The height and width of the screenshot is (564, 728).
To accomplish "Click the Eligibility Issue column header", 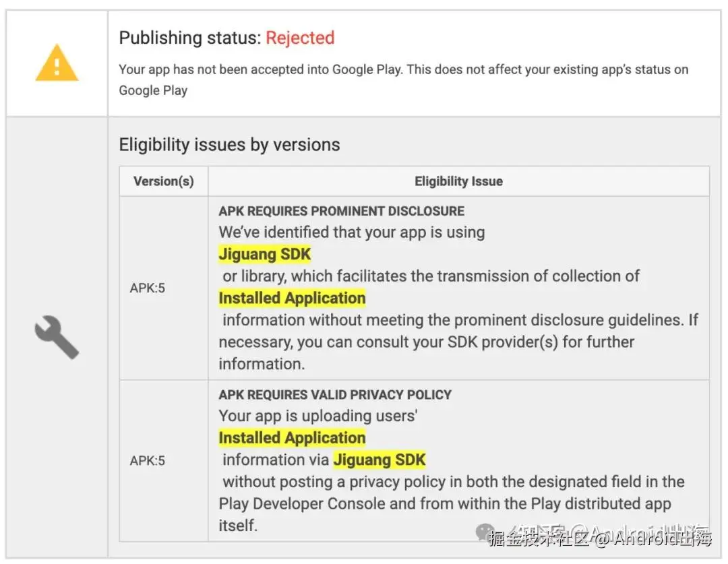I will click(459, 181).
